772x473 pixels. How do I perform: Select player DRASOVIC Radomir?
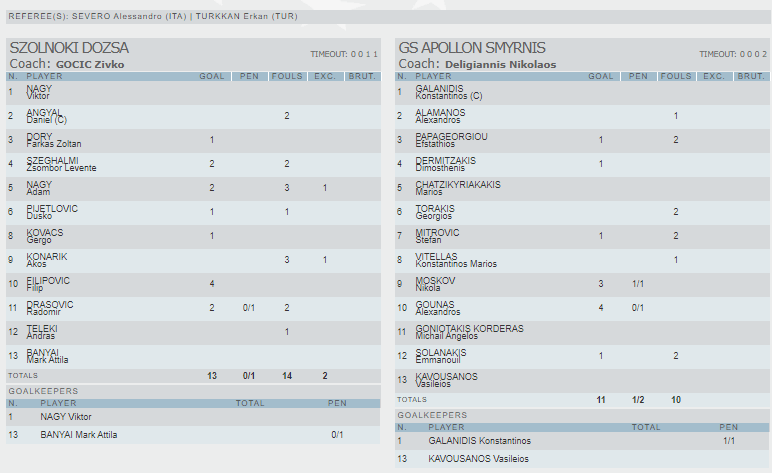(50, 308)
